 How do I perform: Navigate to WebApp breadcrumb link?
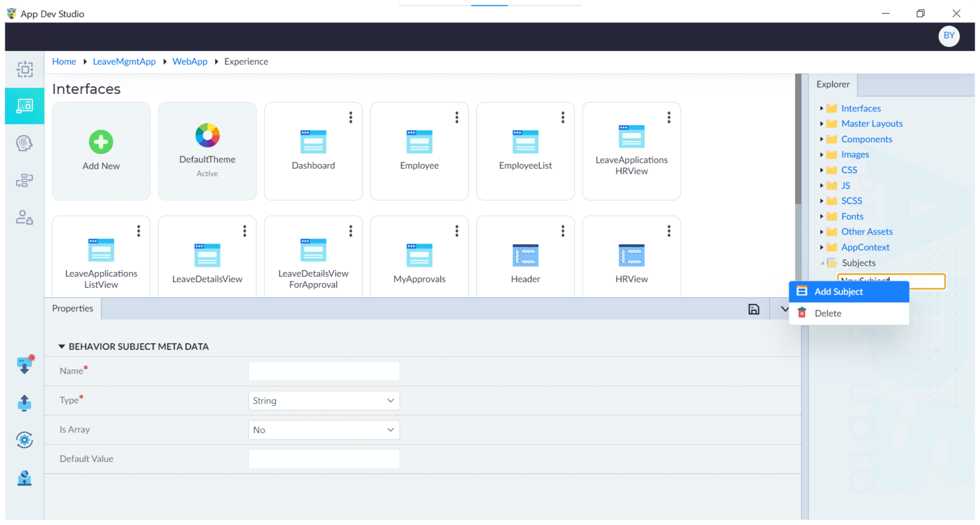tap(190, 61)
